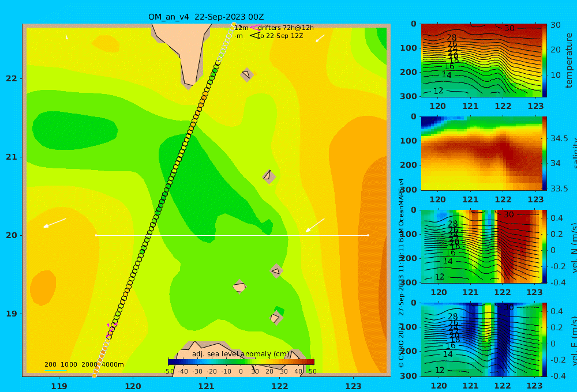
Task: Select the island marker near 122.5E, 22N
Action: [246, 74]
